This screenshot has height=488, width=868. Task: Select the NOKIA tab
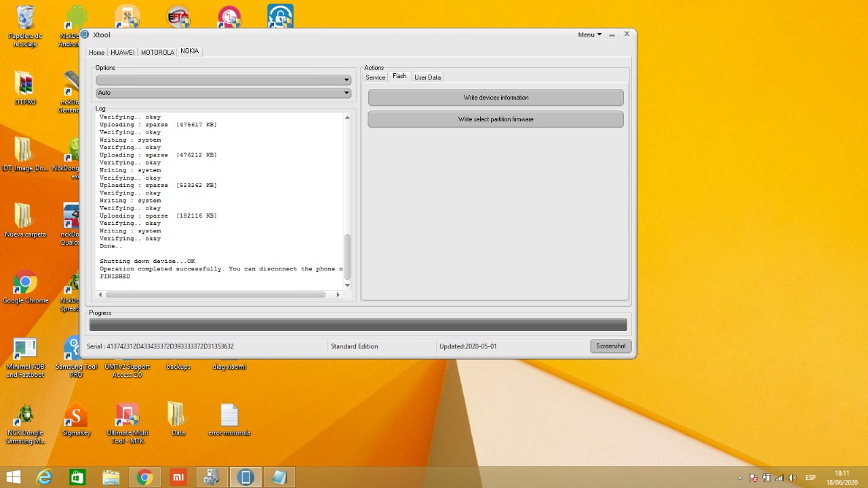190,52
